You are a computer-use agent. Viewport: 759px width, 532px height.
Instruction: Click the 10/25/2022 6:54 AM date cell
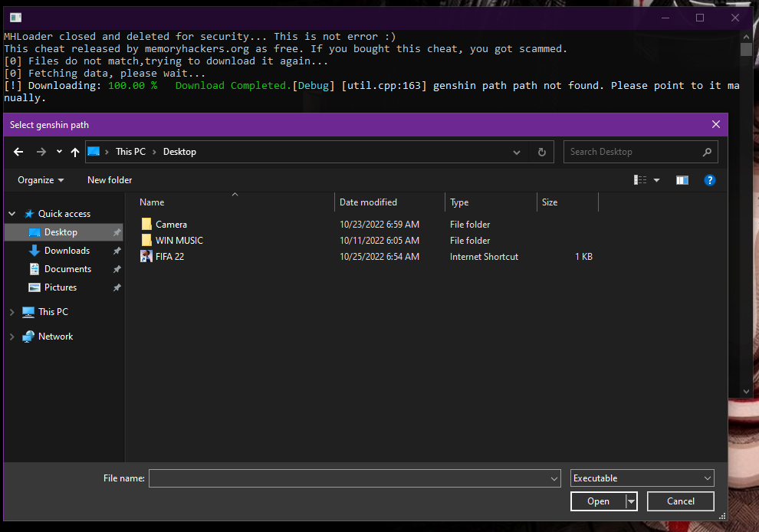coord(379,257)
